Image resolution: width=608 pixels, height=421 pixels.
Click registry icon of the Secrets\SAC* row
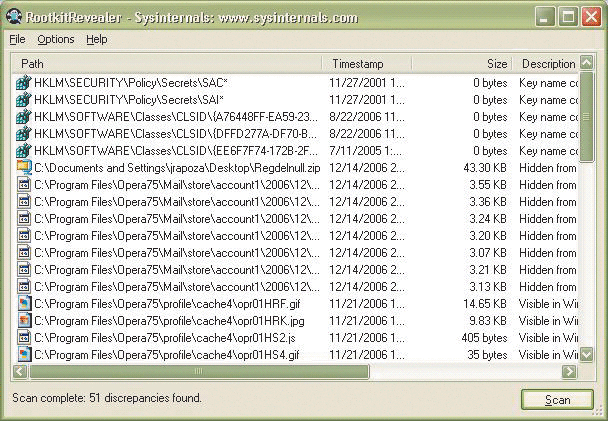(x=24, y=83)
